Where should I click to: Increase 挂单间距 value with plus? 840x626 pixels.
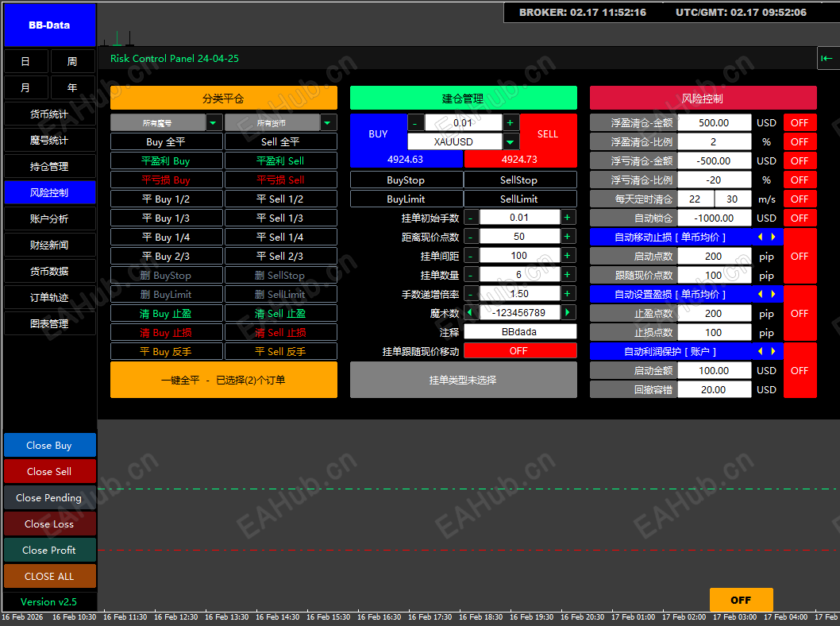[568, 256]
